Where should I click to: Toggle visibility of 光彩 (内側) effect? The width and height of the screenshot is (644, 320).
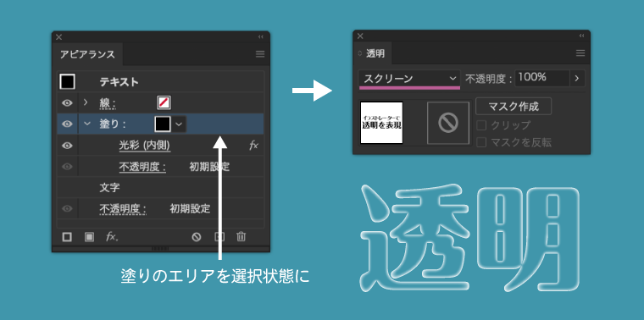point(67,146)
